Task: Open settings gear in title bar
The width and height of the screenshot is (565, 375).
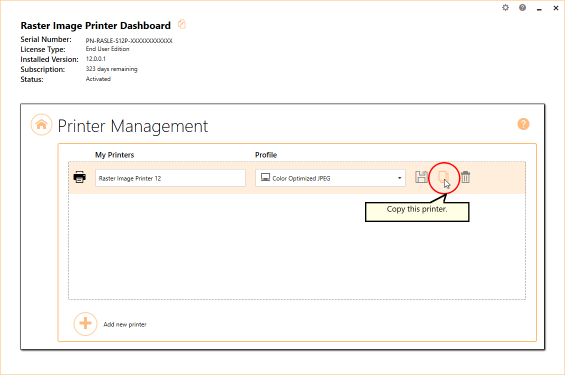Action: [506, 8]
